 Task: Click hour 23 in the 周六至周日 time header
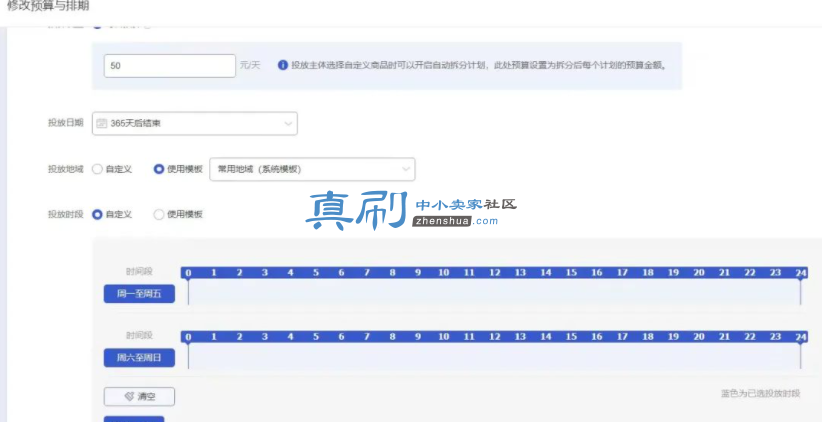775,337
